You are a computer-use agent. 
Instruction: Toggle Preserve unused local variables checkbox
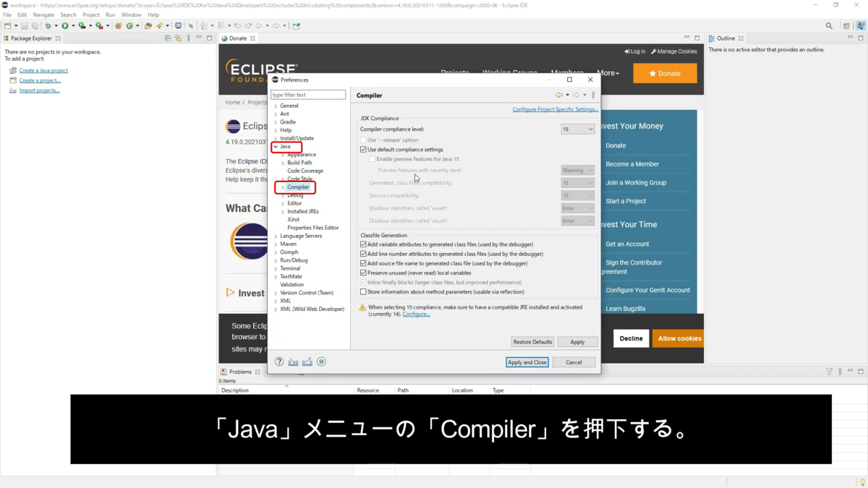[363, 273]
